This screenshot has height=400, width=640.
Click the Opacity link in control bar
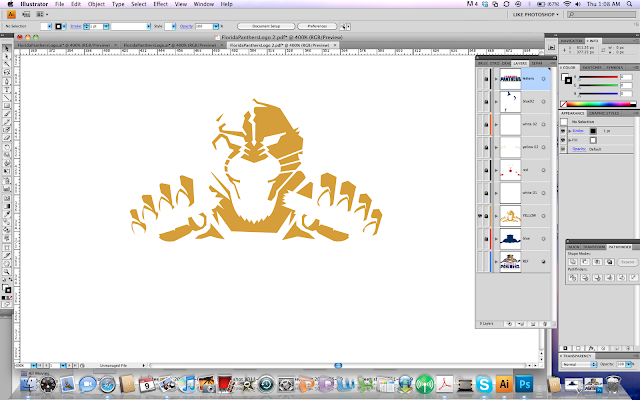[186, 26]
